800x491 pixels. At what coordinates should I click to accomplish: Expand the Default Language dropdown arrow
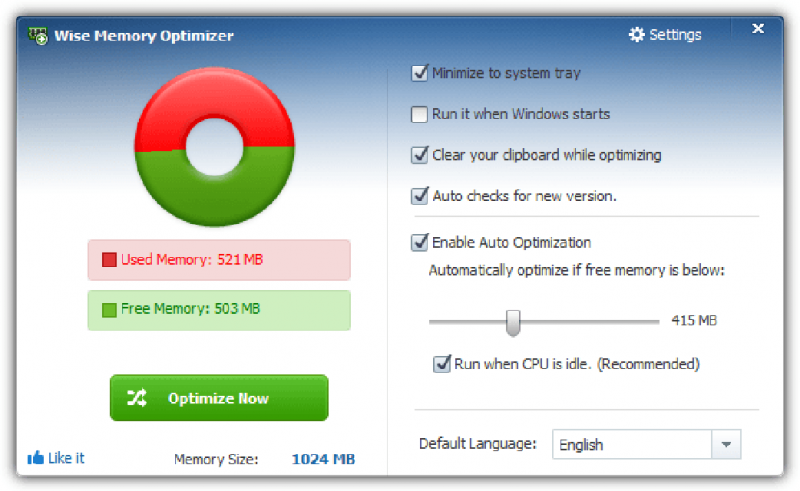coord(726,445)
